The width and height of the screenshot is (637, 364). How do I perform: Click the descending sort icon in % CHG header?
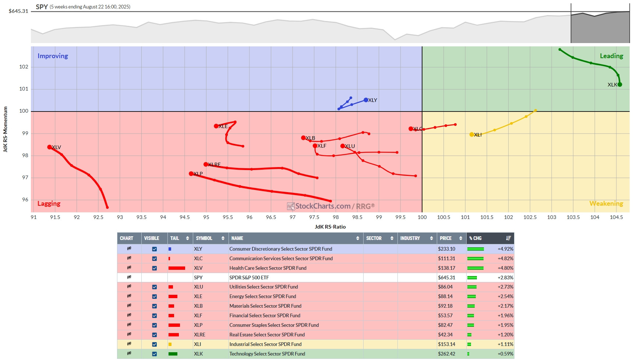(x=509, y=238)
